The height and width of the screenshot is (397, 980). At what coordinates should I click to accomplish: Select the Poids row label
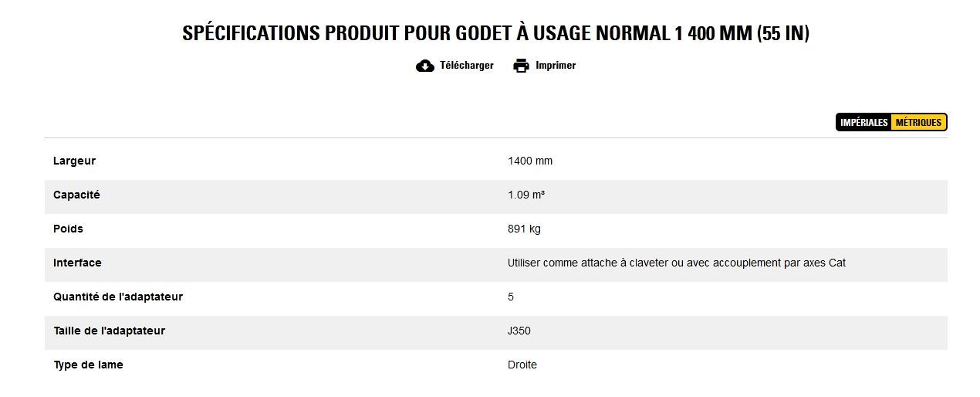[x=68, y=229]
